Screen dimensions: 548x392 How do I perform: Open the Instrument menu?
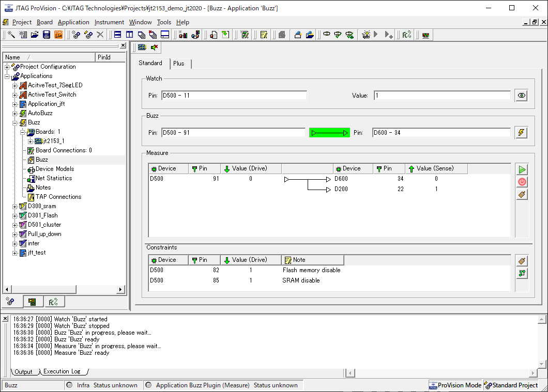click(x=109, y=22)
